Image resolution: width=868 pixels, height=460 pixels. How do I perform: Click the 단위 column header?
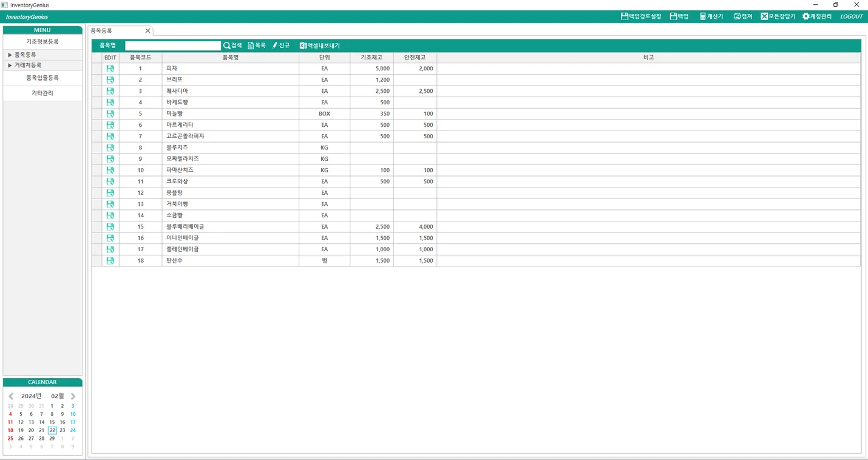coord(324,58)
